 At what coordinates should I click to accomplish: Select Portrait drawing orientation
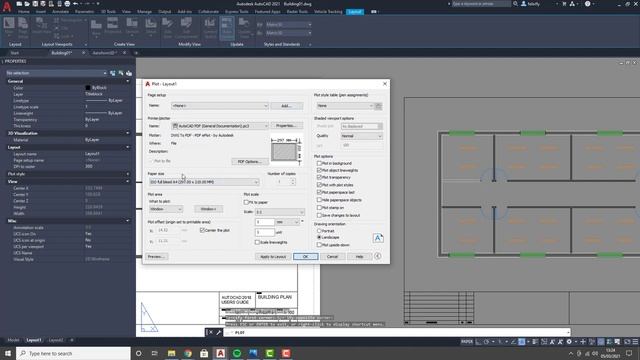tap(319, 231)
